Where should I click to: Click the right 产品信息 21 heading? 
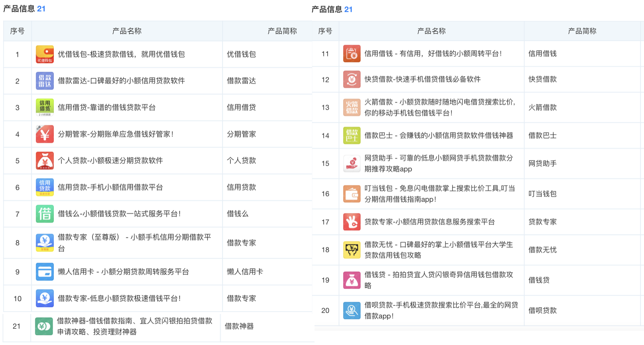pyautogui.click(x=332, y=10)
